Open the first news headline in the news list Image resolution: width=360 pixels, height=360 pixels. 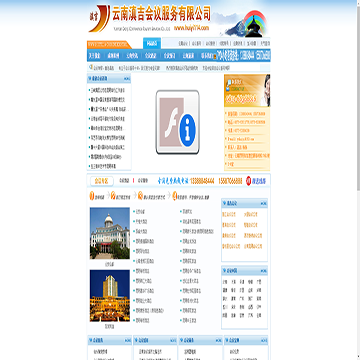(108, 90)
